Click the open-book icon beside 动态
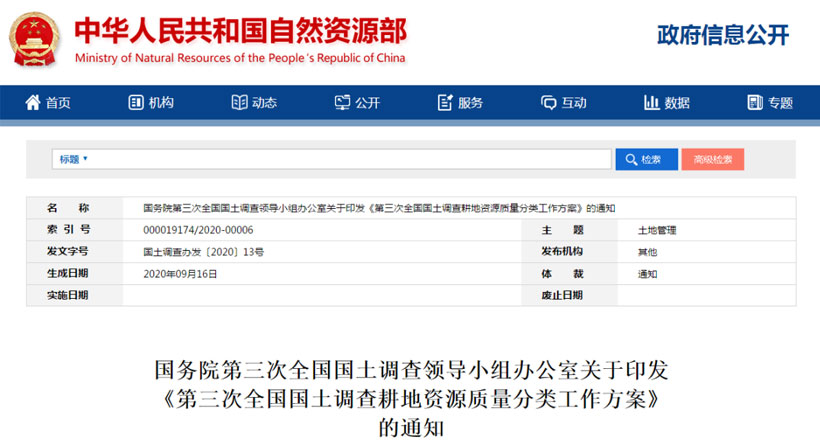Image resolution: width=820 pixels, height=440 pixels. (x=239, y=103)
